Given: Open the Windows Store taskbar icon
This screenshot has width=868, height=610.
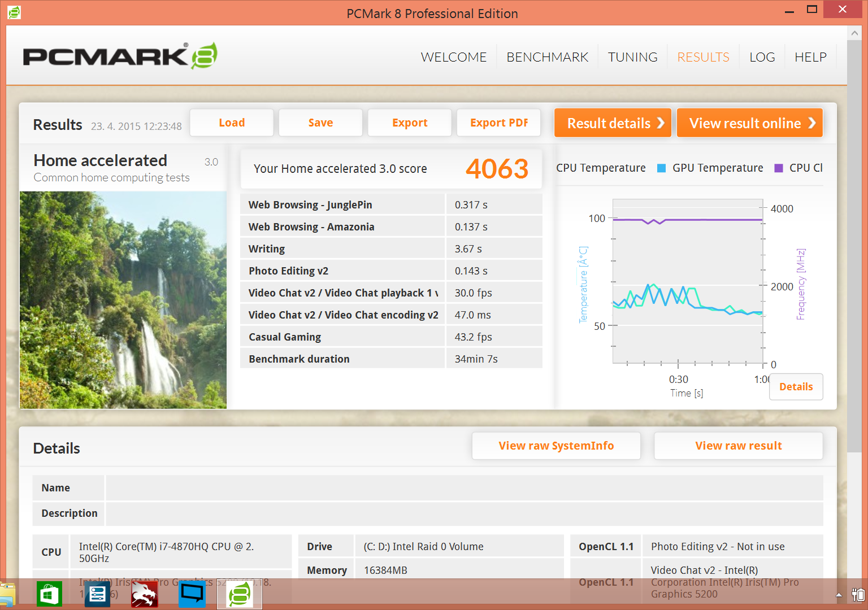Looking at the screenshot, I should coord(49,594).
